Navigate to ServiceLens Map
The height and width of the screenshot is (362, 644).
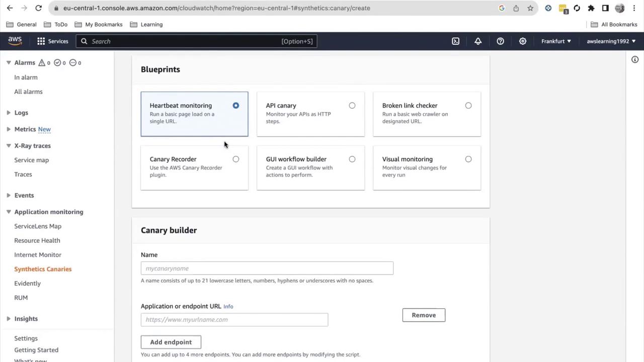click(x=38, y=226)
